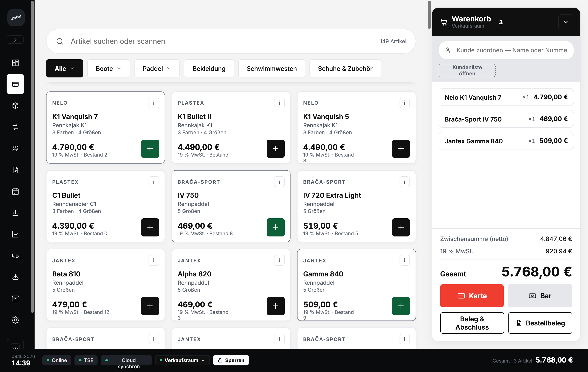Add K1 Bullet II to cart
Screen dimensions: 588x372
coord(275,149)
